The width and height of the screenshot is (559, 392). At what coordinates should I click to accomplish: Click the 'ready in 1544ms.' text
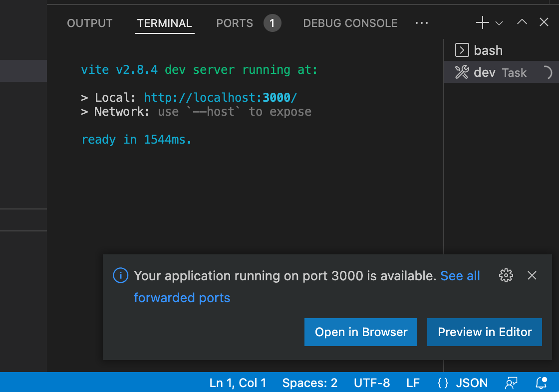point(137,139)
